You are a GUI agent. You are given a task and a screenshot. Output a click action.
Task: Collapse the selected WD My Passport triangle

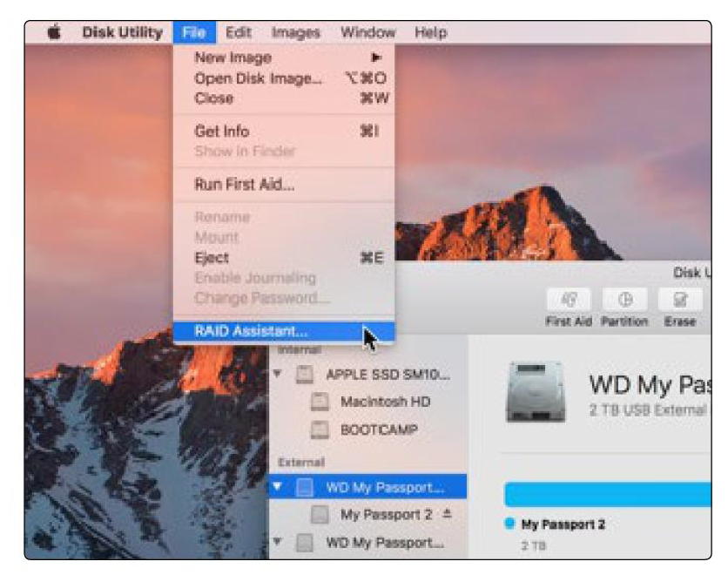(278, 486)
